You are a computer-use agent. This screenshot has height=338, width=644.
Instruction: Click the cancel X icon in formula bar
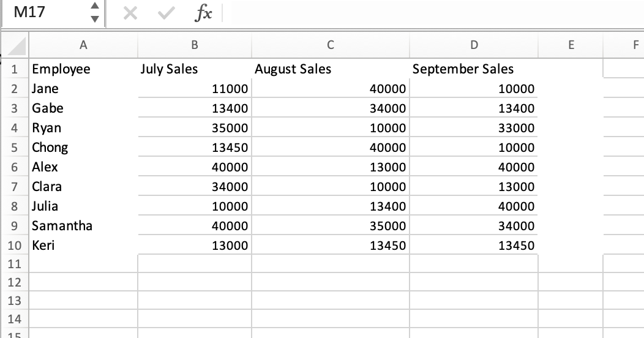(x=130, y=13)
